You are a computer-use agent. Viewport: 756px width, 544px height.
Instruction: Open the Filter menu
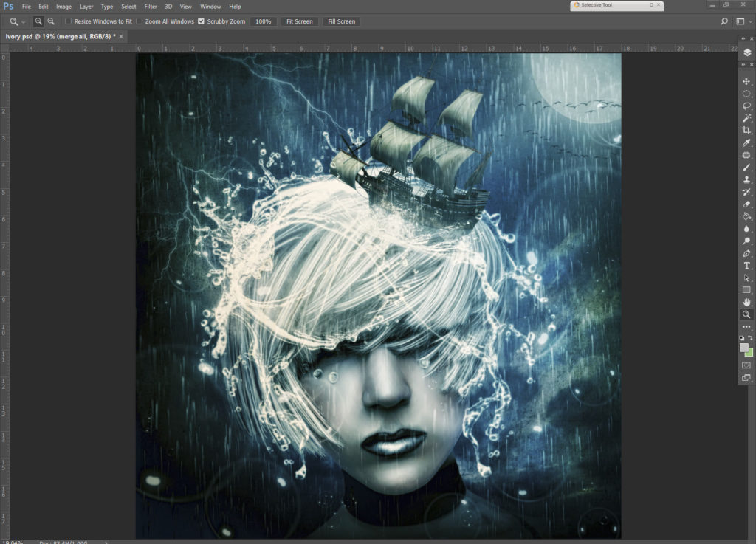[x=151, y=7]
